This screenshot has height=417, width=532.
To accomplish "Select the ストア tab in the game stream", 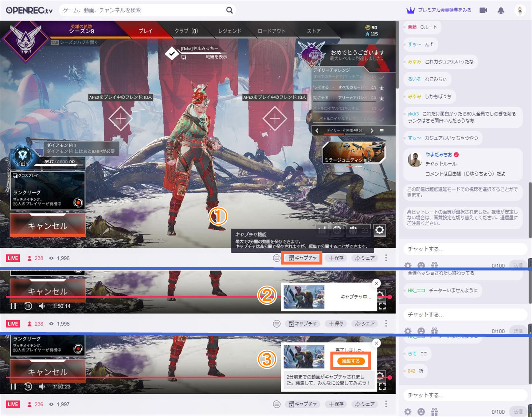I will (314, 31).
